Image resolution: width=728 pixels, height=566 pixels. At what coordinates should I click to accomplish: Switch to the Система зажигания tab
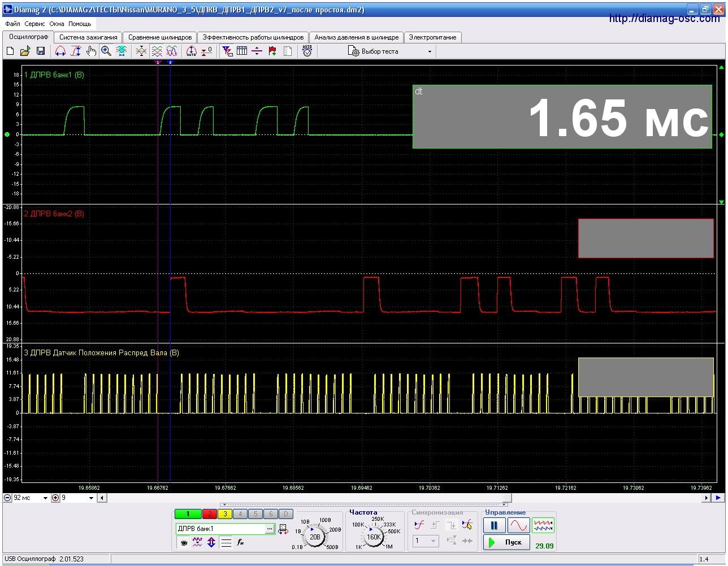88,37
